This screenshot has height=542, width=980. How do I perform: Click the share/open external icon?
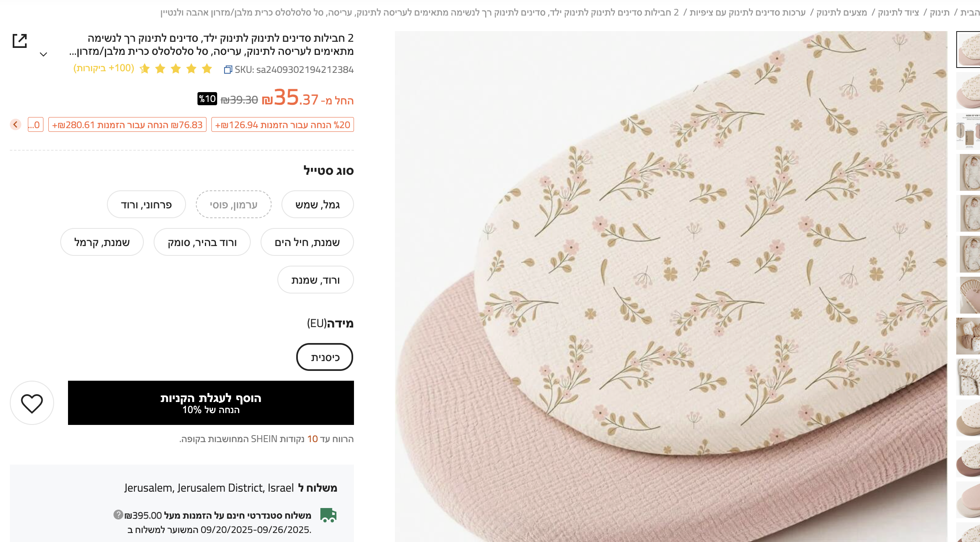tap(20, 41)
